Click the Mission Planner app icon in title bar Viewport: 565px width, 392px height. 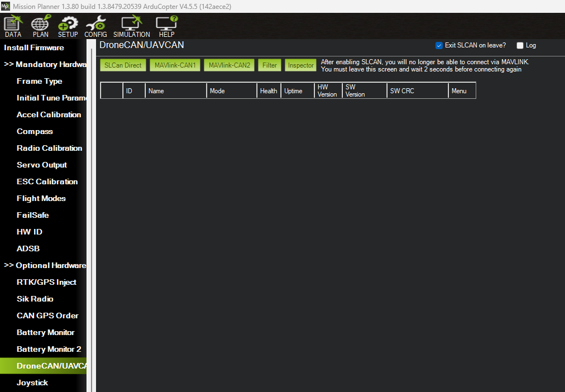click(6, 6)
